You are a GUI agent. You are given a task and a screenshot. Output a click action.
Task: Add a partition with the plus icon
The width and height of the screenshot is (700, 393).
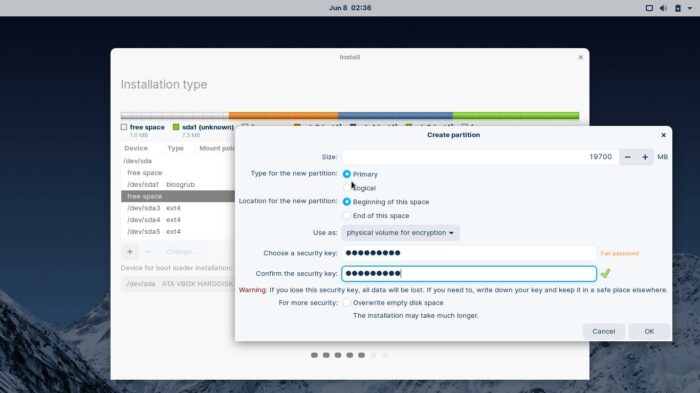pyautogui.click(x=130, y=251)
